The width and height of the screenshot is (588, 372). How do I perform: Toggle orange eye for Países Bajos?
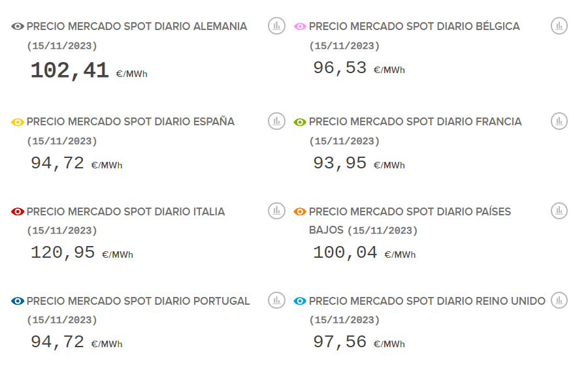point(300,212)
